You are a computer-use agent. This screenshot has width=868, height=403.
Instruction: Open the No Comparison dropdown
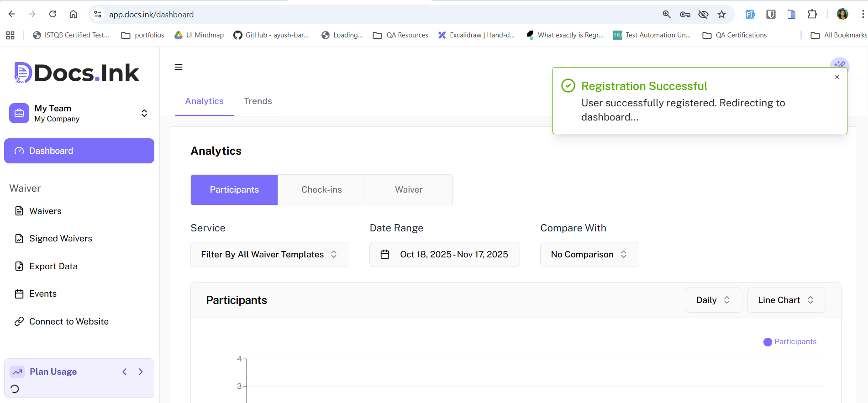589,255
